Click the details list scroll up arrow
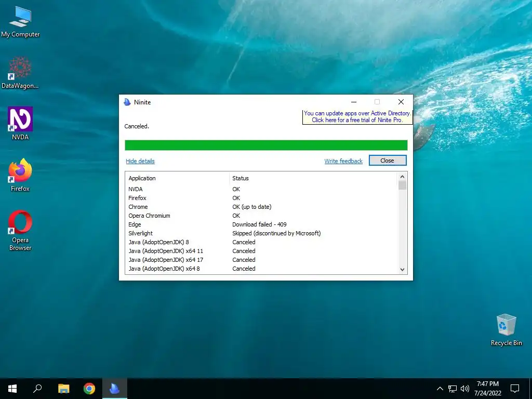Image resolution: width=532 pixels, height=399 pixels. point(403,177)
